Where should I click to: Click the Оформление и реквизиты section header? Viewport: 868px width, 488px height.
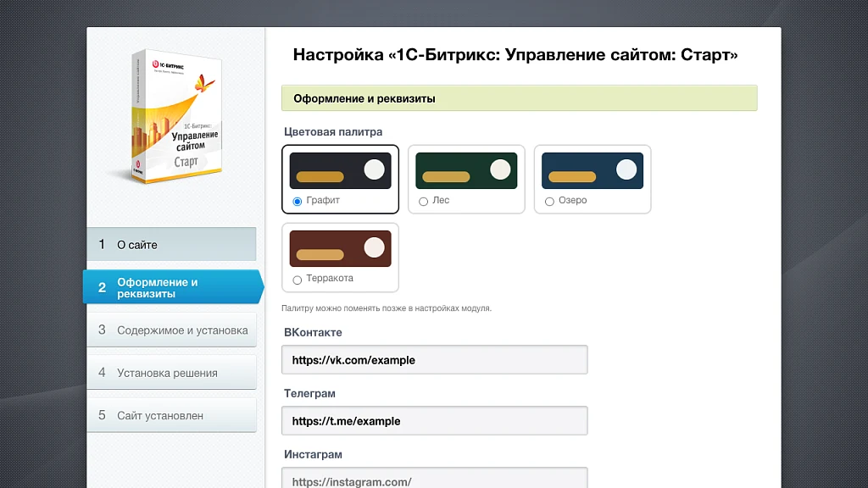point(520,98)
